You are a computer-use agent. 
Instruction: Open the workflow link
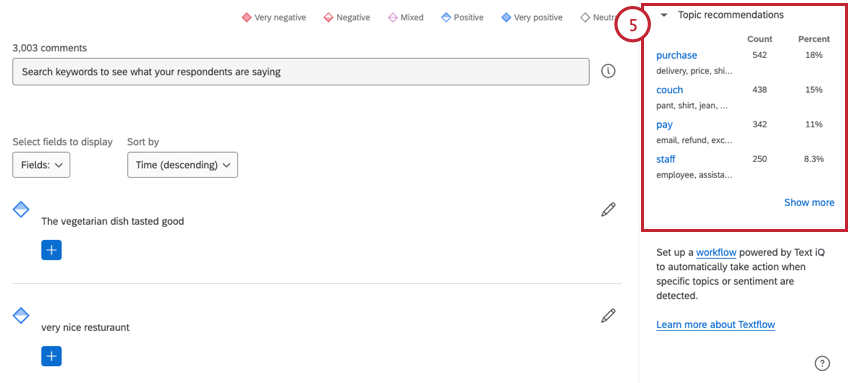716,252
